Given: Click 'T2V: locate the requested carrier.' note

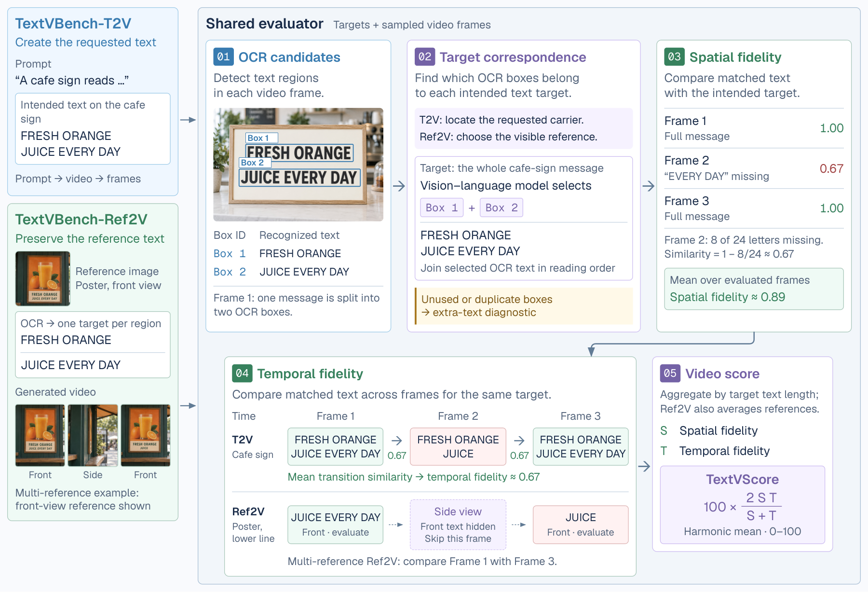Looking at the screenshot, I should pyautogui.click(x=502, y=120).
